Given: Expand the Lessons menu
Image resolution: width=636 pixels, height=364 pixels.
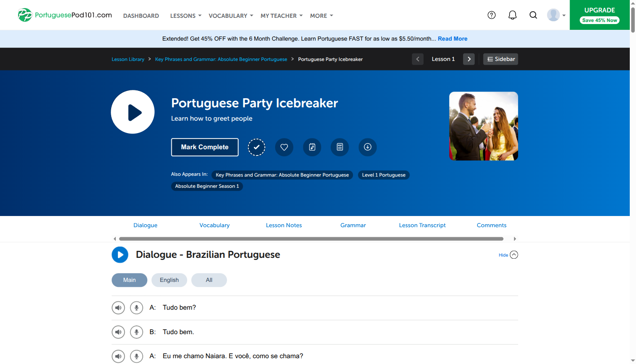Looking at the screenshot, I should pos(185,16).
